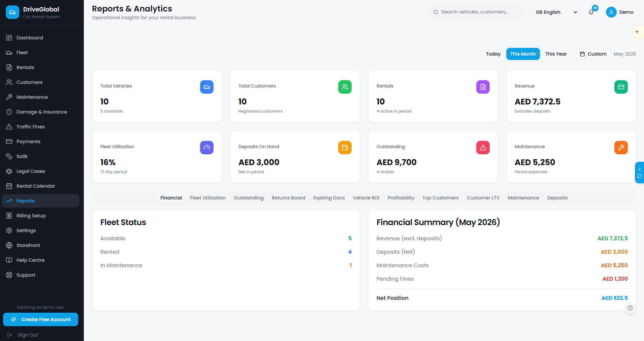Select the This Month period filter
This screenshot has width=644, height=341.
pyautogui.click(x=523, y=54)
